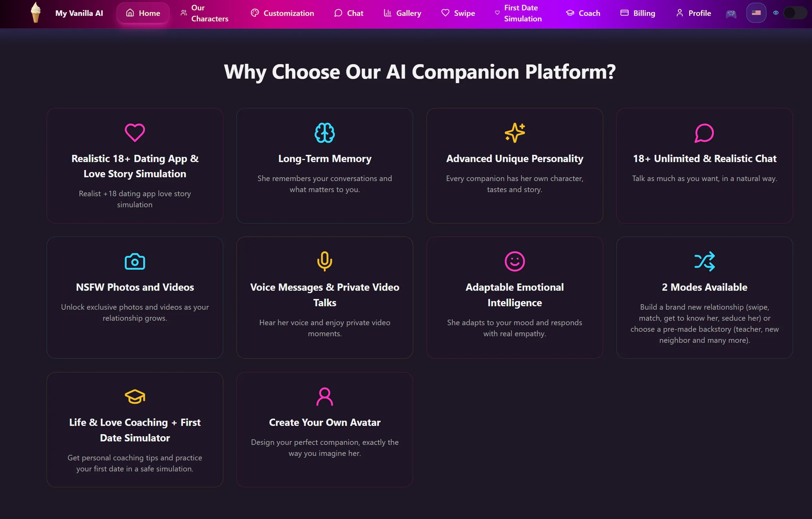Viewport: 812px width, 519px height.
Task: Click the graduation cap icon beside Coach
Action: (570, 13)
